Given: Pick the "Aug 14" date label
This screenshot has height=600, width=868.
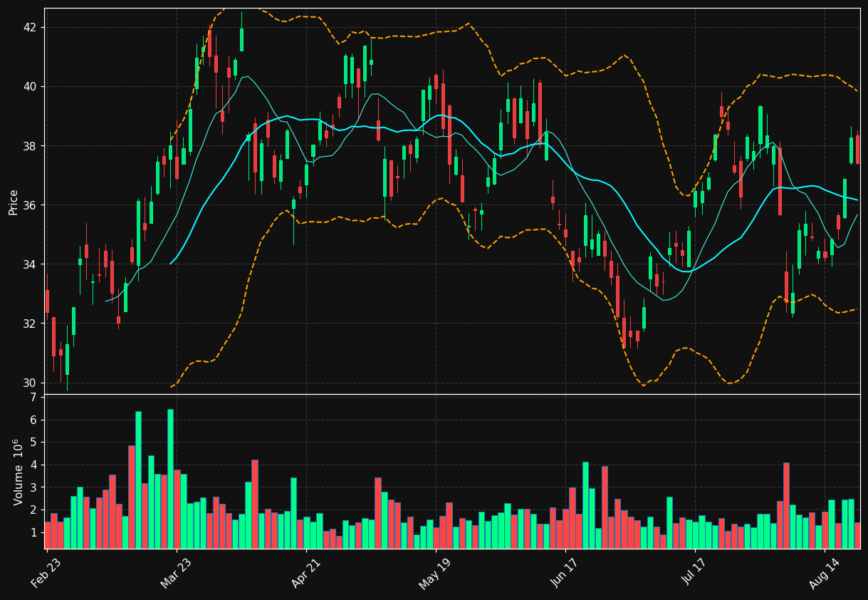Looking at the screenshot, I should 824,573.
